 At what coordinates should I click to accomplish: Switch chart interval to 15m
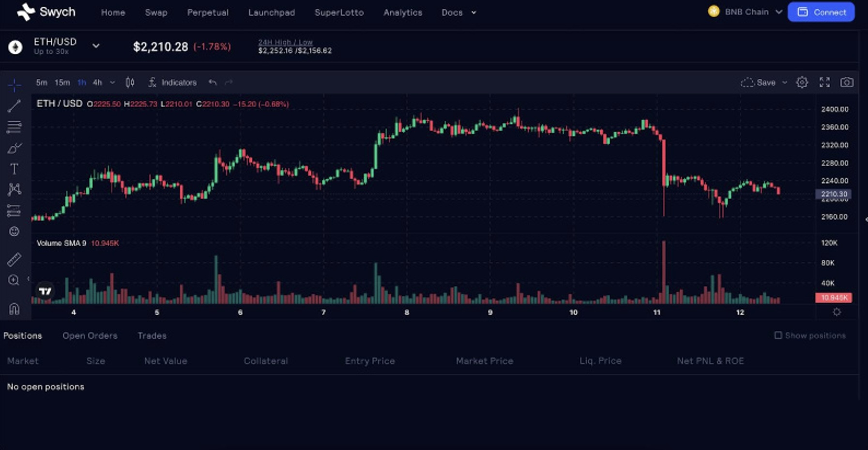(x=62, y=83)
